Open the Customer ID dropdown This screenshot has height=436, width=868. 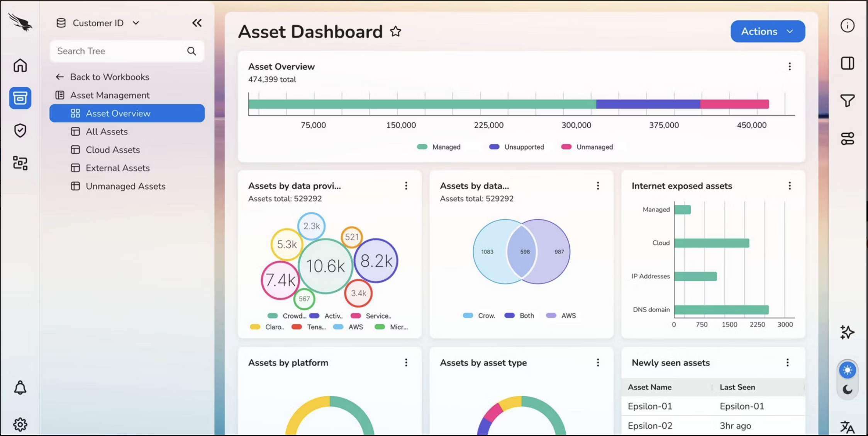98,23
